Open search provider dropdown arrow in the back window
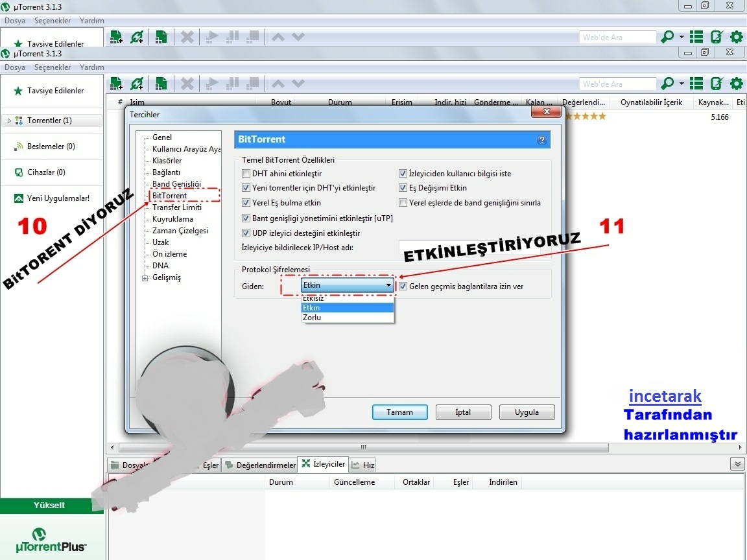747x560 pixels. tap(682, 37)
